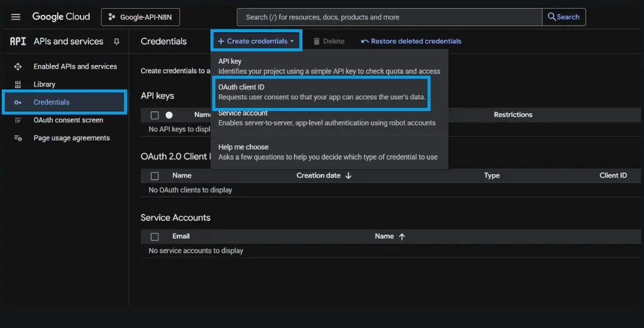Screen dimensions: 644x328
Task: Click the Restrictions column header
Action: tap(513, 115)
